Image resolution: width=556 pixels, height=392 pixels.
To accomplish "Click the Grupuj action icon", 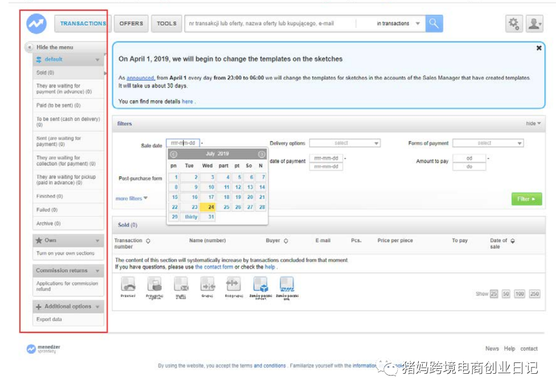I will [207, 284].
